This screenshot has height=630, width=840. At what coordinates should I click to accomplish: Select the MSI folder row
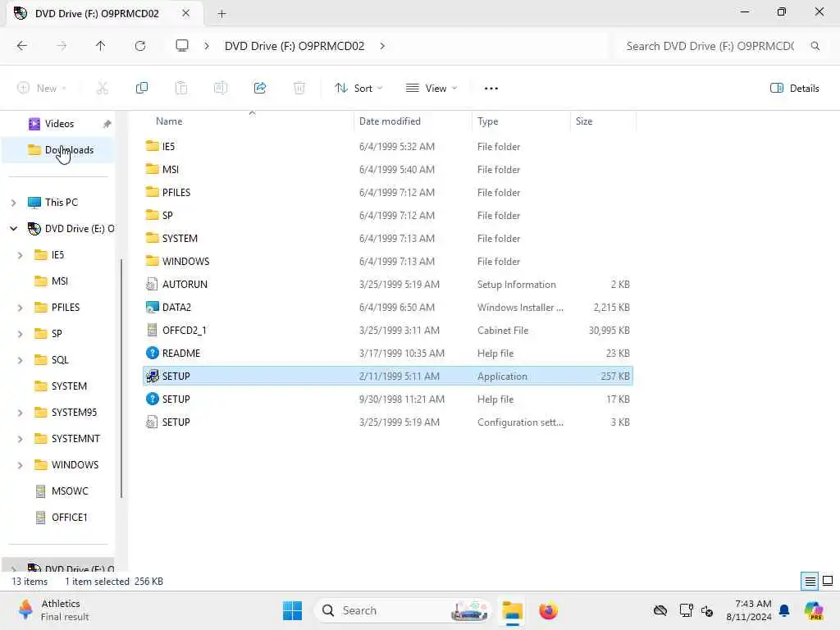(388, 169)
